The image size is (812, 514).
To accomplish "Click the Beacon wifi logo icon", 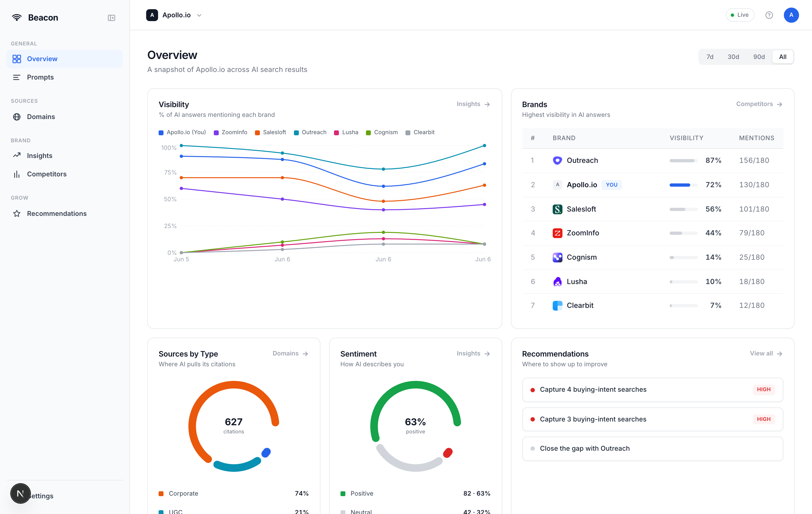I will 17,18.
